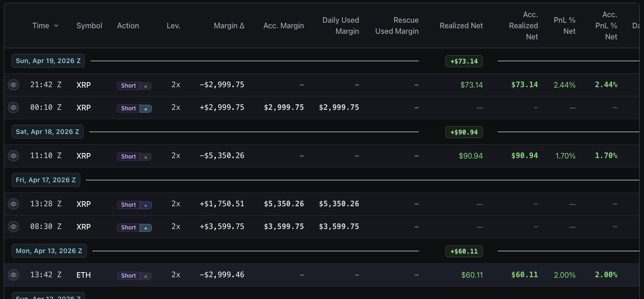The image size is (644, 299).
Task: Toggle the eye icon for the 00:10 Z XRP row
Action: click(x=13, y=108)
